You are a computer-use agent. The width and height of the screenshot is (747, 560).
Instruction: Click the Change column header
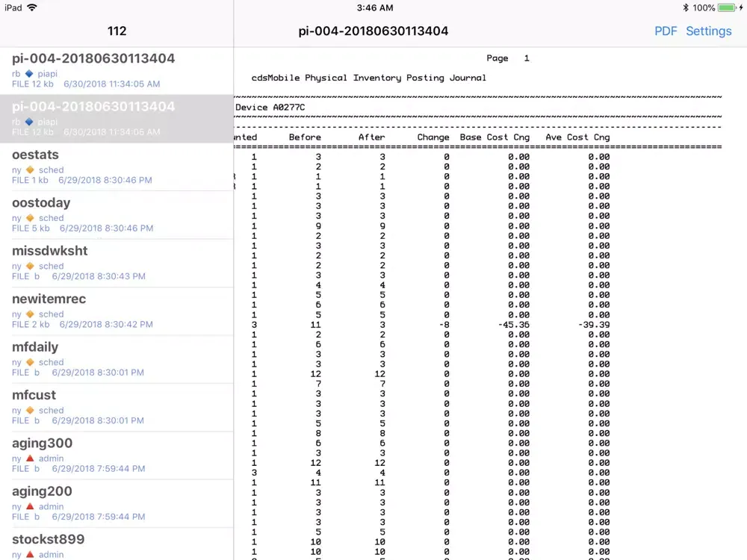coord(433,137)
